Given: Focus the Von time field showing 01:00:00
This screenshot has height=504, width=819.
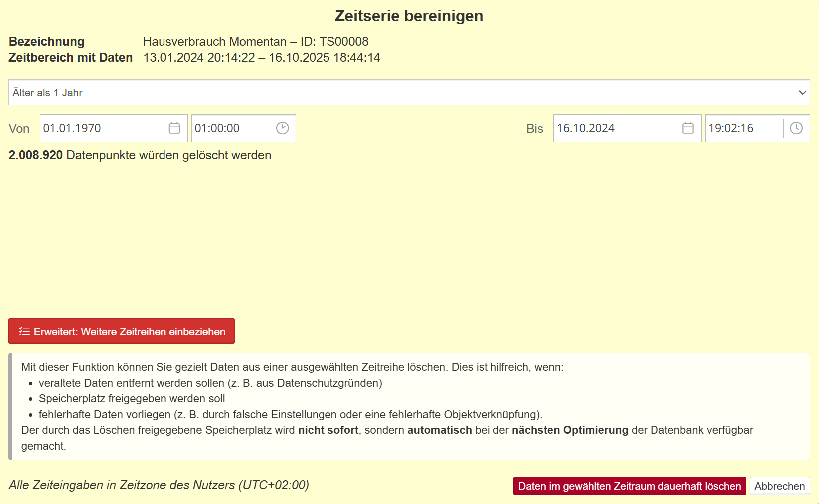Looking at the screenshot, I should tap(229, 128).
